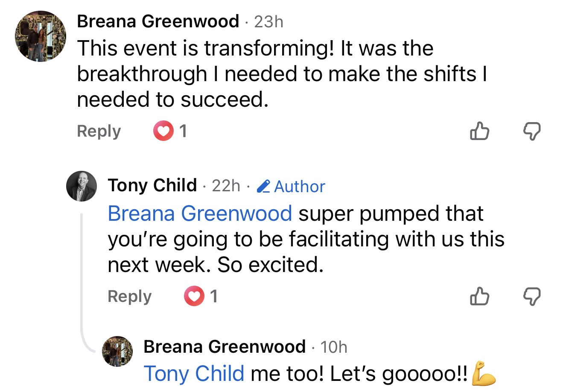
Task: Click the 23h timestamp
Action: [x=268, y=22]
